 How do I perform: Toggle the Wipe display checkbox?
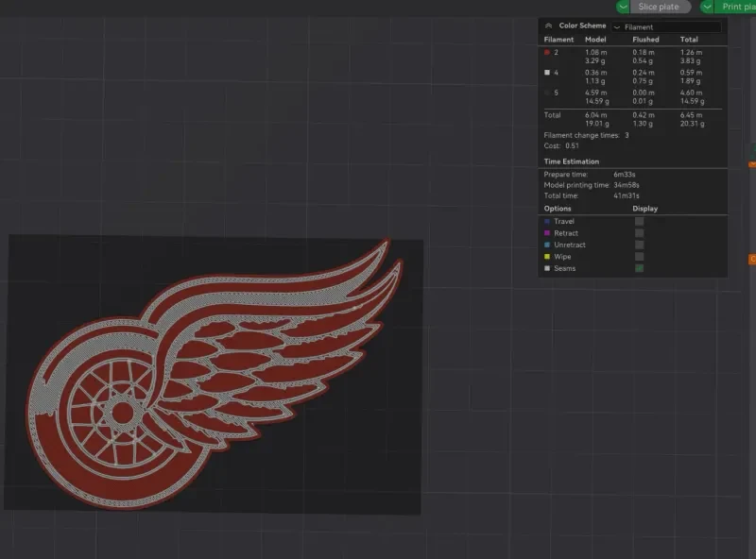pyautogui.click(x=640, y=257)
